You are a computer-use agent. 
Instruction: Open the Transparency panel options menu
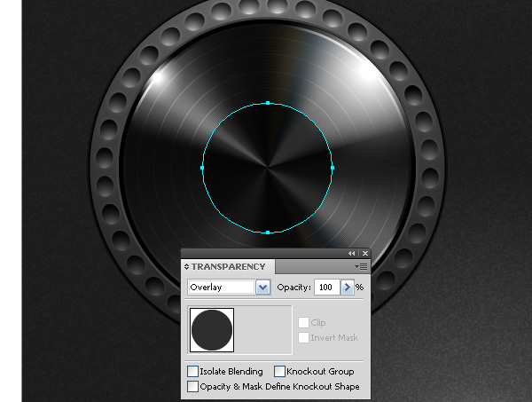coord(363,267)
